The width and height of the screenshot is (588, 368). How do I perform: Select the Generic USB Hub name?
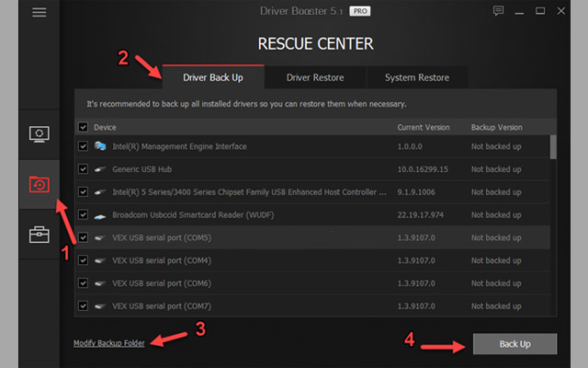pyautogui.click(x=142, y=169)
